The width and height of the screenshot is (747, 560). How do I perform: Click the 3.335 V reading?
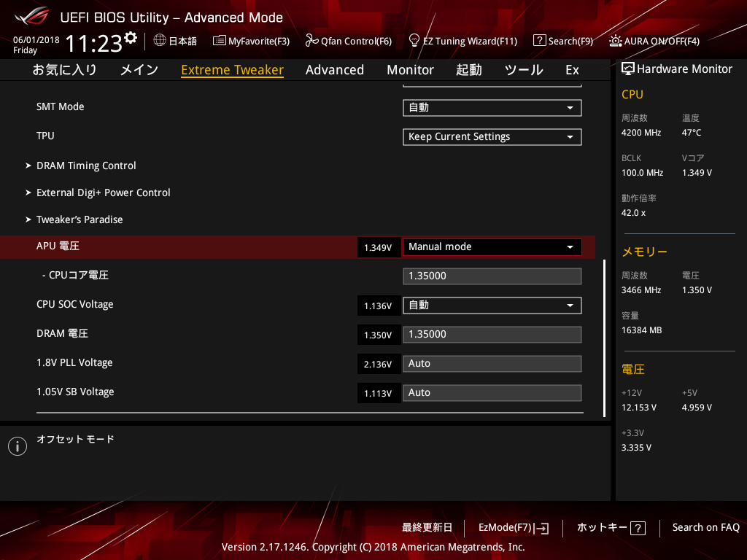[x=636, y=448]
